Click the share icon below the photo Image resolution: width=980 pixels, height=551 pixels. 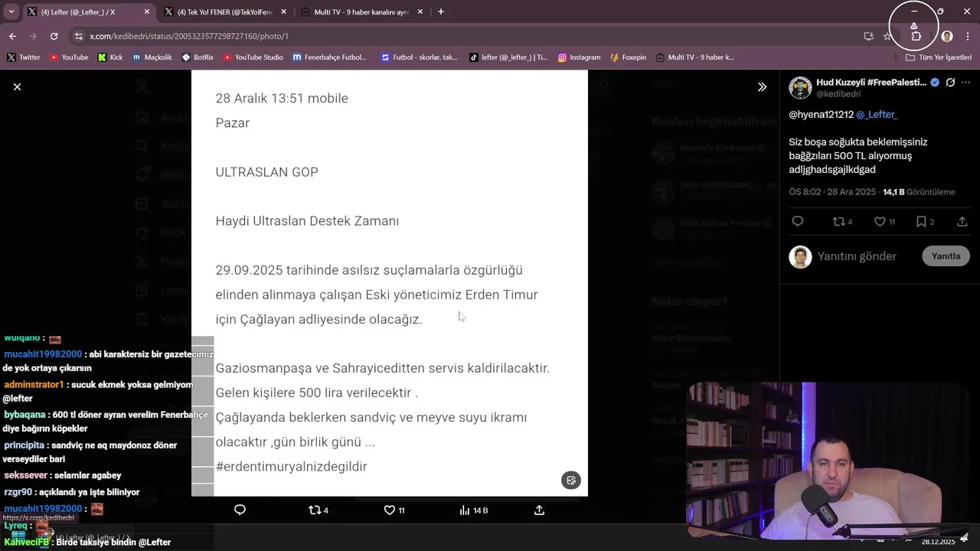(539, 510)
